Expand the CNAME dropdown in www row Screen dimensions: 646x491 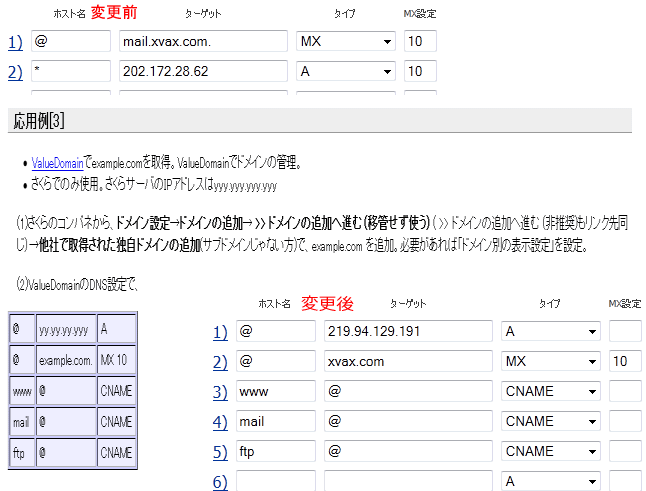click(551, 392)
